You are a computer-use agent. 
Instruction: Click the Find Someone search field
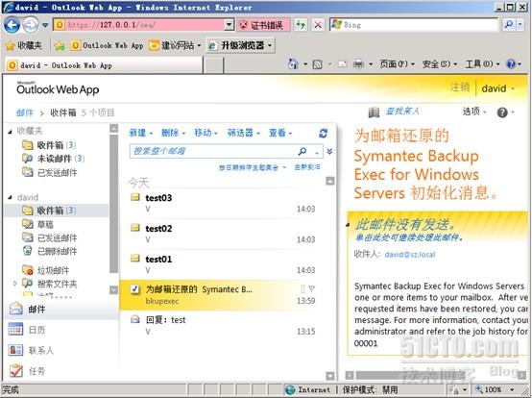tap(402, 112)
